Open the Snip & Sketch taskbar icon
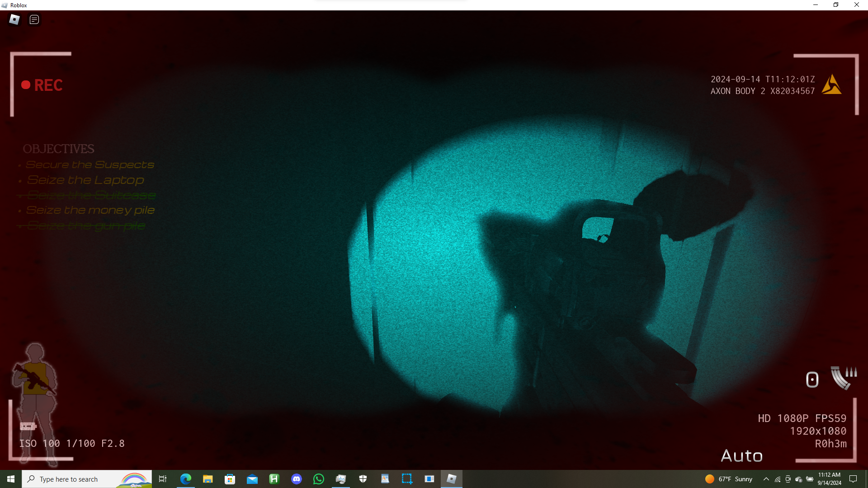868x488 pixels. click(x=407, y=479)
